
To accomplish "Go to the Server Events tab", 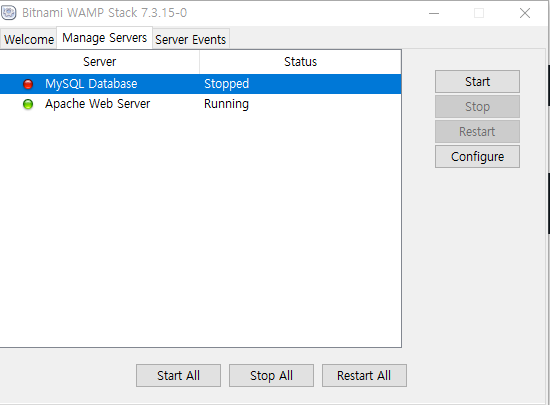I will (x=190, y=39).
